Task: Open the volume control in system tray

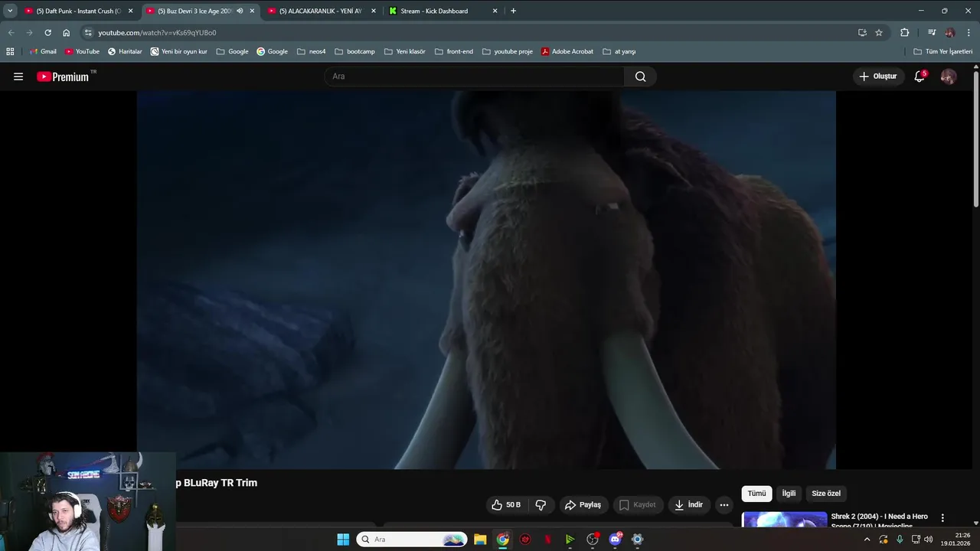Action: [x=929, y=540]
